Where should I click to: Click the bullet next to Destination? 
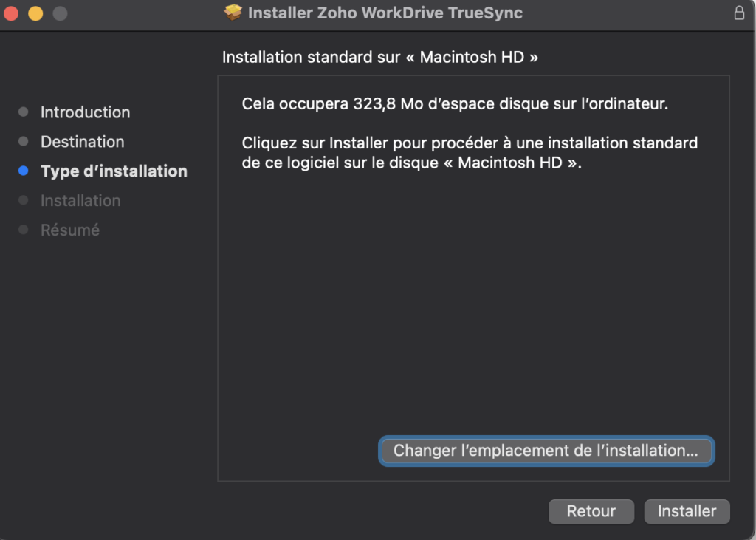pyautogui.click(x=23, y=141)
